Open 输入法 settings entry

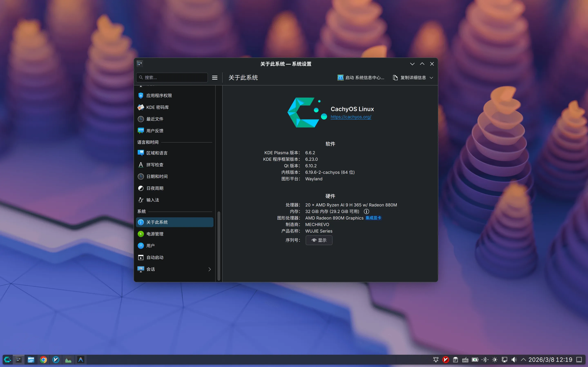coord(153,200)
